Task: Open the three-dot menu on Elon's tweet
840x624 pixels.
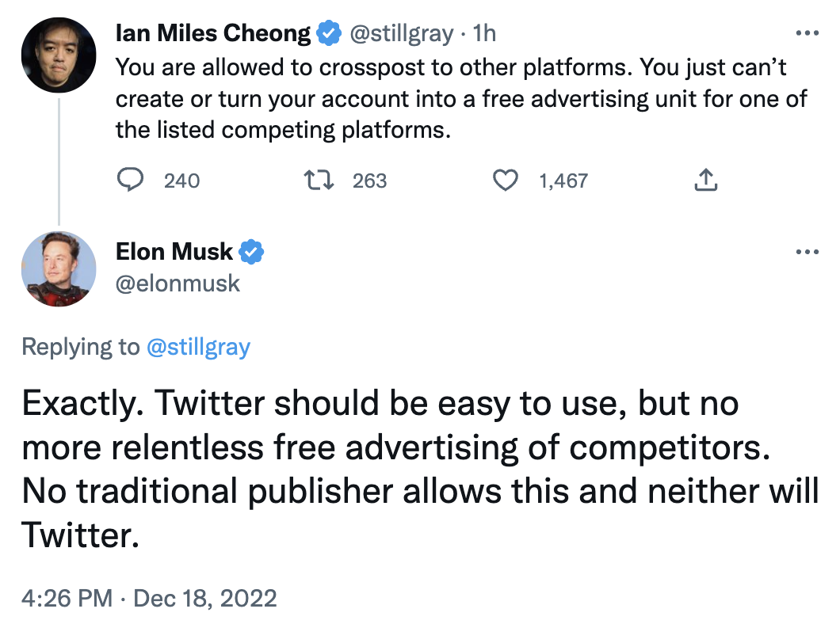Action: tap(808, 252)
